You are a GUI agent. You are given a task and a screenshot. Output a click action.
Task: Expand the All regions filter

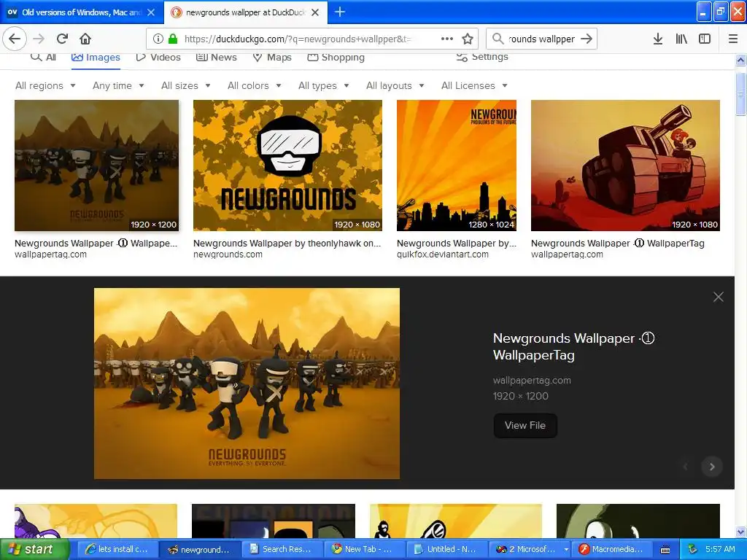(45, 86)
